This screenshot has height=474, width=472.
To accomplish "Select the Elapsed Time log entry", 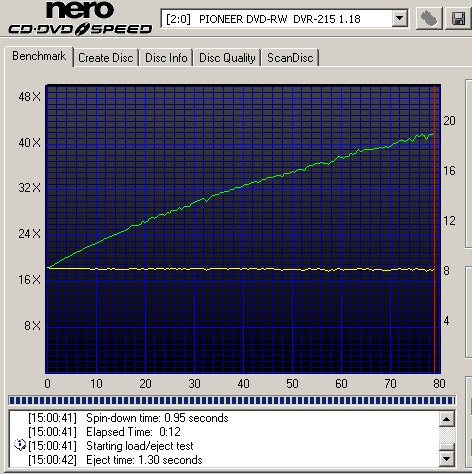I will click(104, 432).
